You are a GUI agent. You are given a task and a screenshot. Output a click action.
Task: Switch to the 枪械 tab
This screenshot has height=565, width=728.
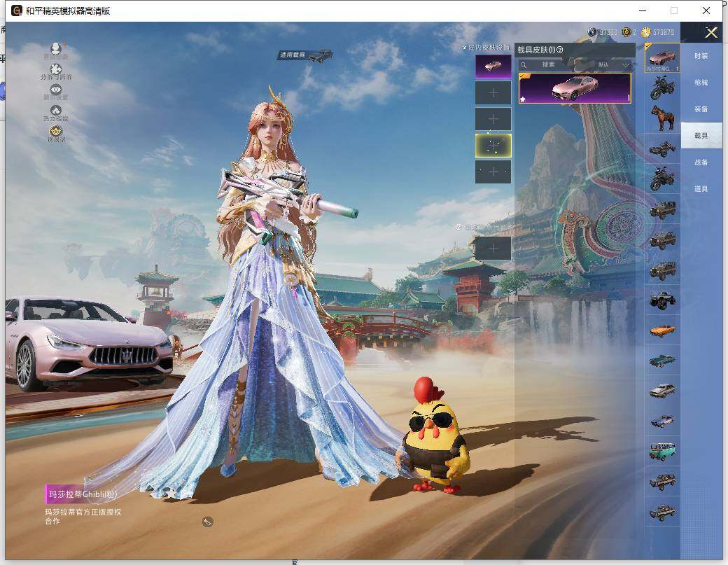[701, 83]
